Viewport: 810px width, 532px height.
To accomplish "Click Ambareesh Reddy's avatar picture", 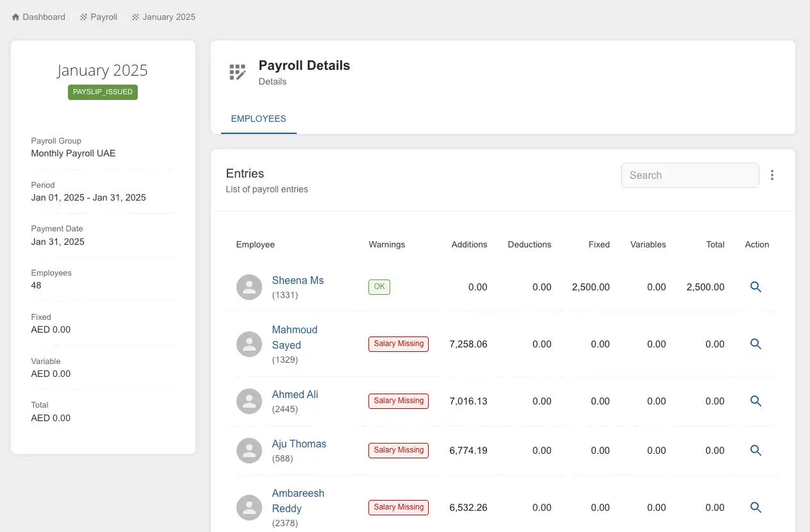I will pos(249,507).
